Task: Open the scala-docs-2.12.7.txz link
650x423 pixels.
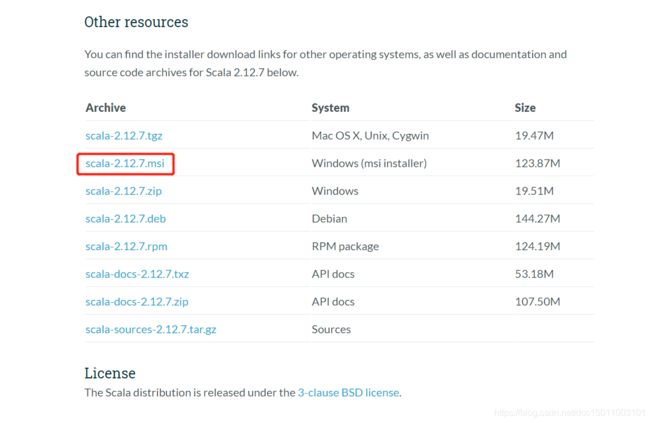Action: (137, 274)
